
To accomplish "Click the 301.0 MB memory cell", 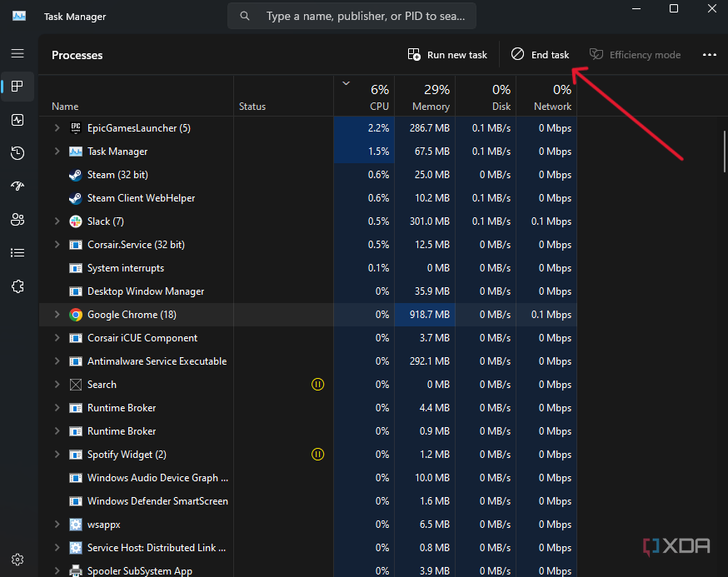I will tap(425, 221).
